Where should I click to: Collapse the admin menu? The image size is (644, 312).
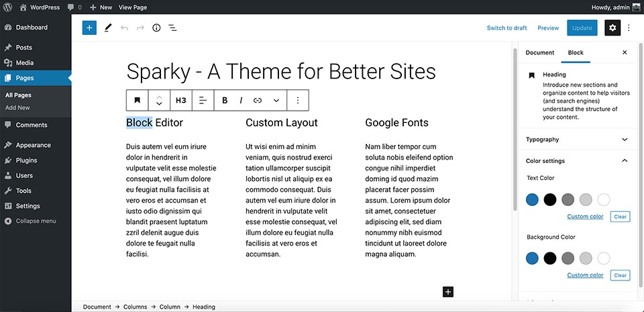click(36, 221)
